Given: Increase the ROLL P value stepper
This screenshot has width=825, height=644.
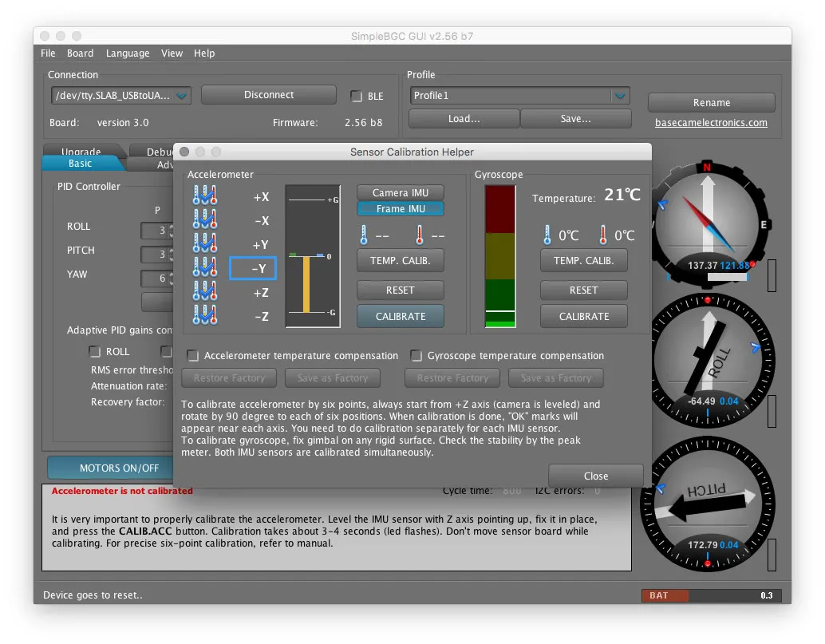Looking at the screenshot, I should click(171, 227).
